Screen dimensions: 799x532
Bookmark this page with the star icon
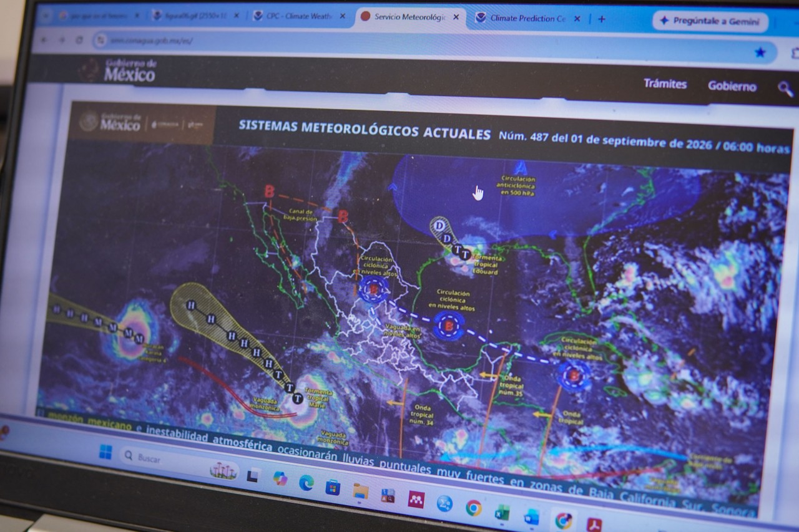pos(760,52)
